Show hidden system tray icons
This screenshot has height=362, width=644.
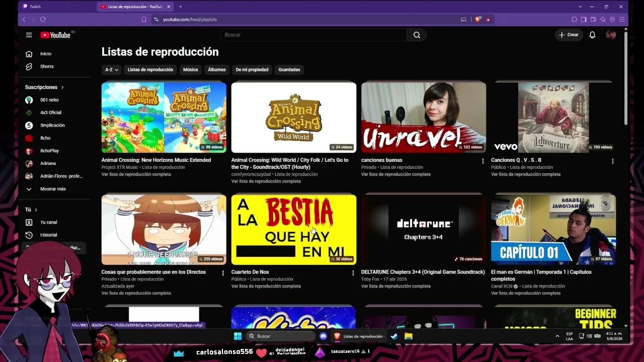557,336
